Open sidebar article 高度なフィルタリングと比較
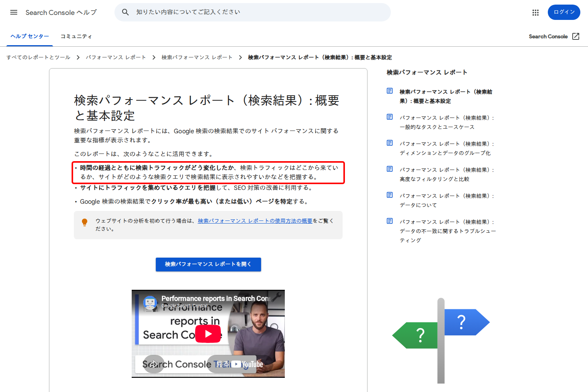Screen dimensions: 588x392 pyautogui.click(x=447, y=175)
